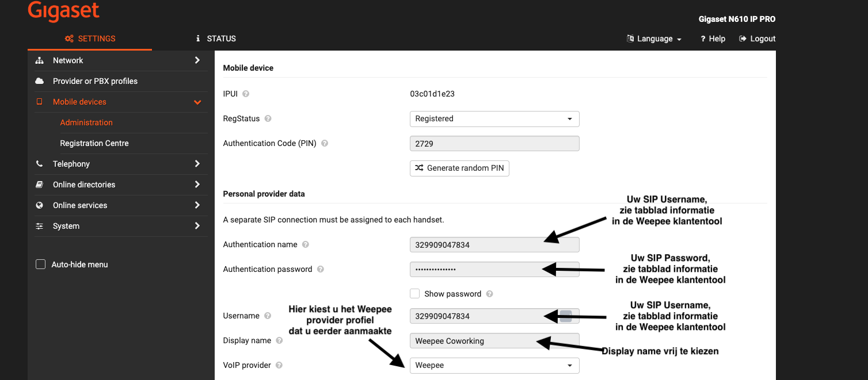Screen dimensions: 868x380
Task: Click the Display name field
Action: [494, 341]
